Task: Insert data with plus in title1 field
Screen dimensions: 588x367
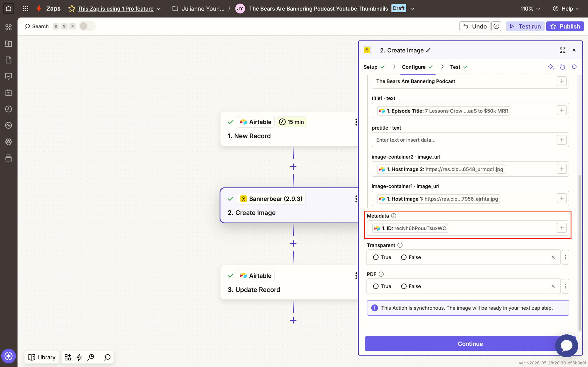Action: click(x=562, y=110)
